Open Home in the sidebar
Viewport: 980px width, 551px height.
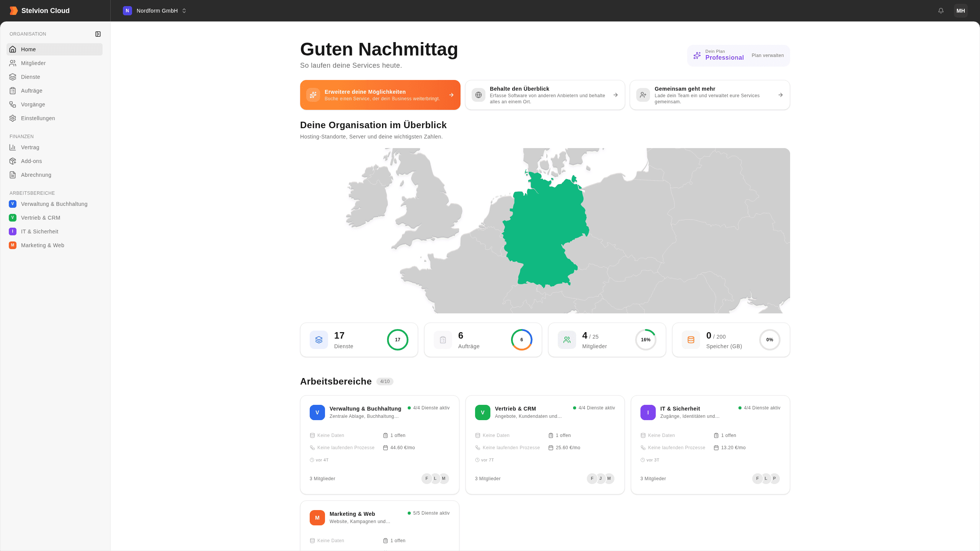[x=54, y=49]
